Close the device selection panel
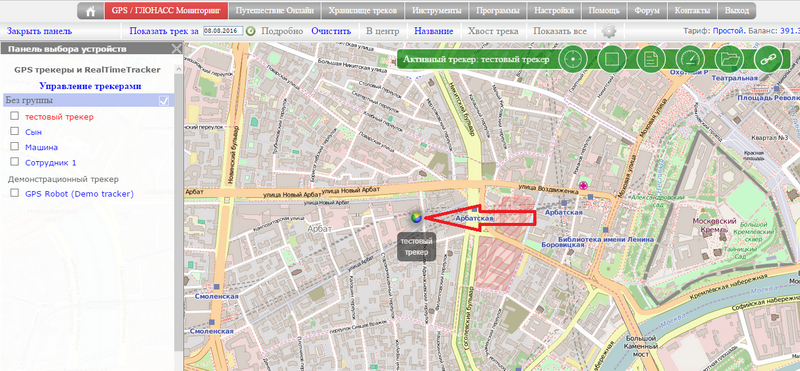This screenshot has height=371, width=800. click(x=177, y=49)
